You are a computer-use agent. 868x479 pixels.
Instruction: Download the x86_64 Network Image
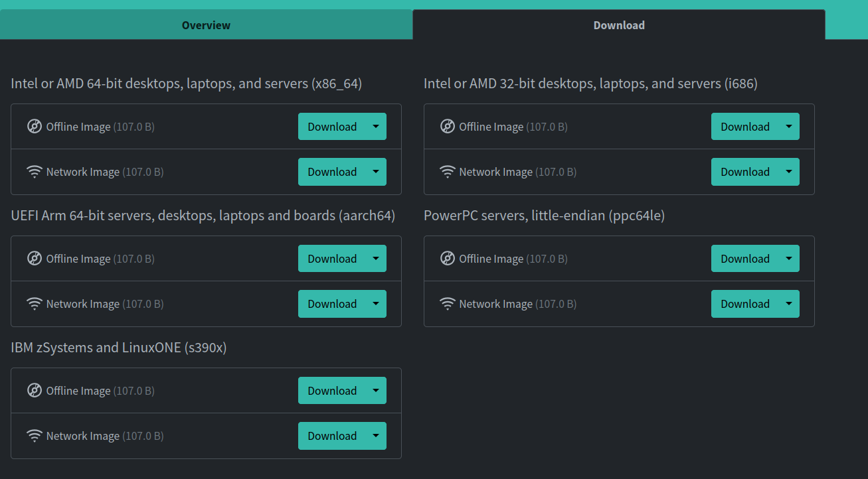(x=332, y=172)
